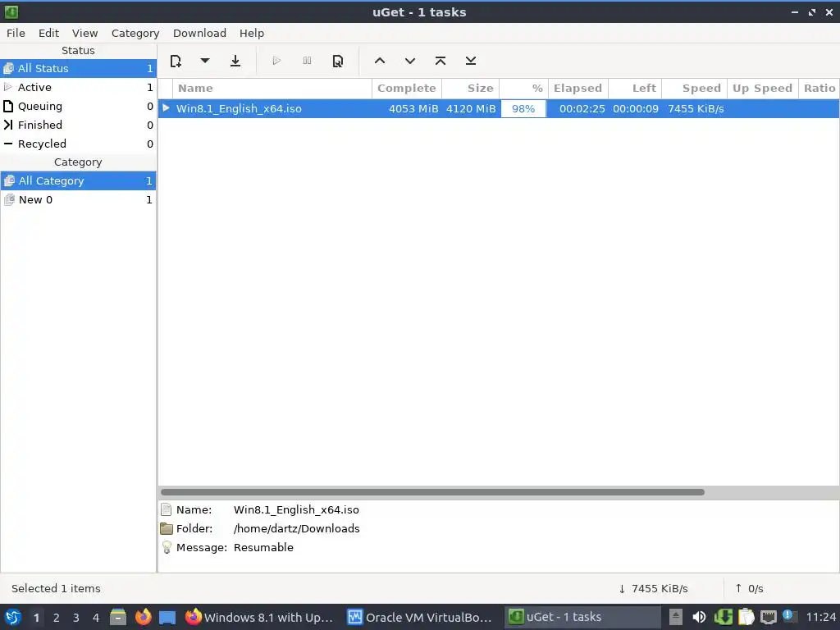This screenshot has width=840, height=630.
Task: Select the Recycled status filter
Action: pyautogui.click(x=78, y=144)
